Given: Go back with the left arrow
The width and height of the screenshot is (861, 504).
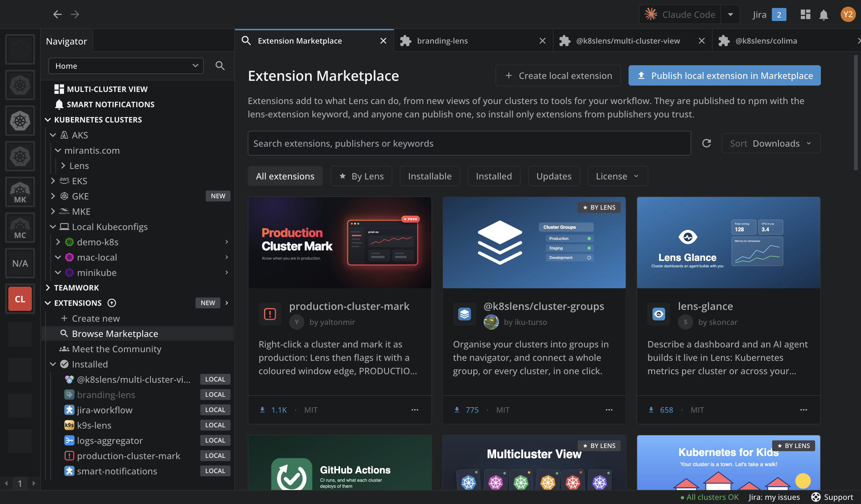Looking at the screenshot, I should [57, 14].
